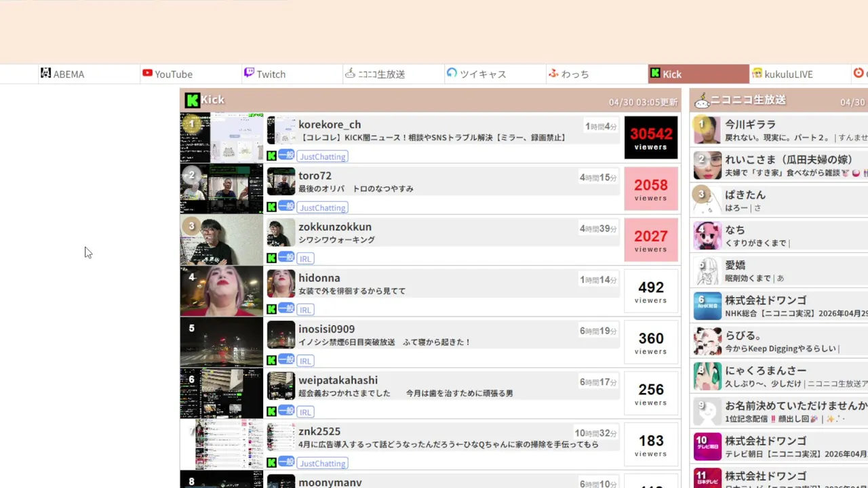Click テレビ朝日 channel thumbnail ranked 10
This screenshot has width=868, height=488.
(x=707, y=447)
